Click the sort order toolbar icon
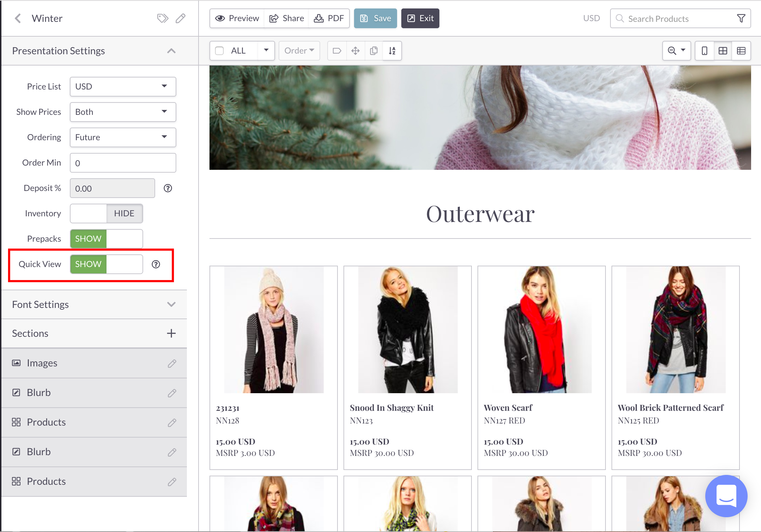 (392, 51)
